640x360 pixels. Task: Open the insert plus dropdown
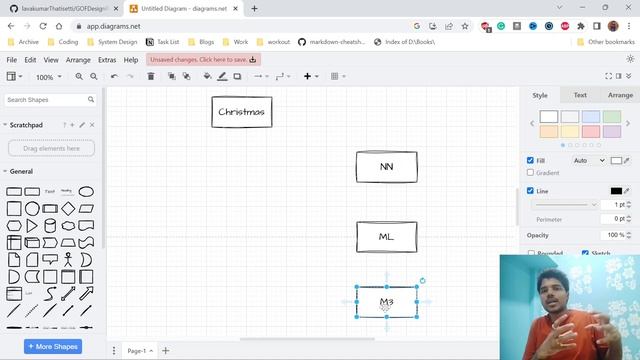(x=311, y=76)
